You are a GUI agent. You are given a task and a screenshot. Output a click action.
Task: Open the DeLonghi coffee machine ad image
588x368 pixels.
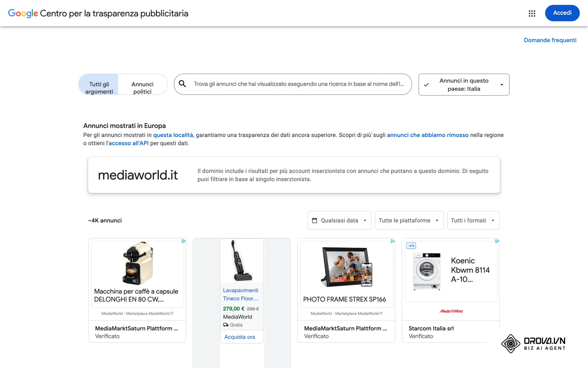(x=137, y=263)
